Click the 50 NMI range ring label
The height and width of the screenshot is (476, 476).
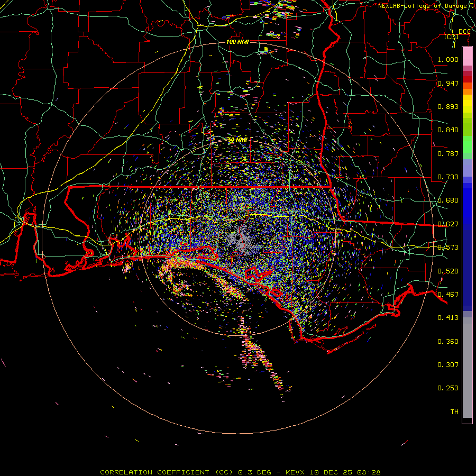[237, 140]
